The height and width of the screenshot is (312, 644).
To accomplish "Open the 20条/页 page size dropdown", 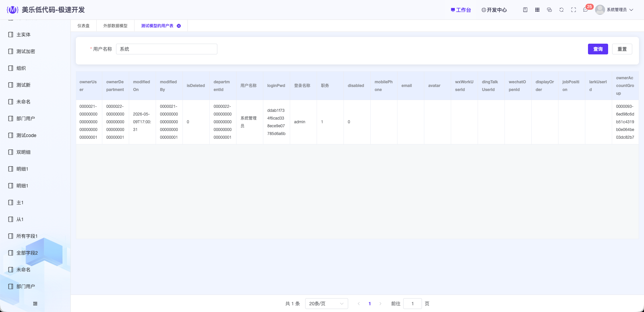I will [x=326, y=304].
